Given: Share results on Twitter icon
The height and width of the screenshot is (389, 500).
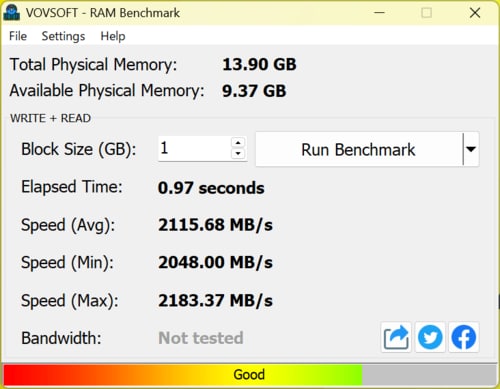Looking at the screenshot, I should (430, 337).
